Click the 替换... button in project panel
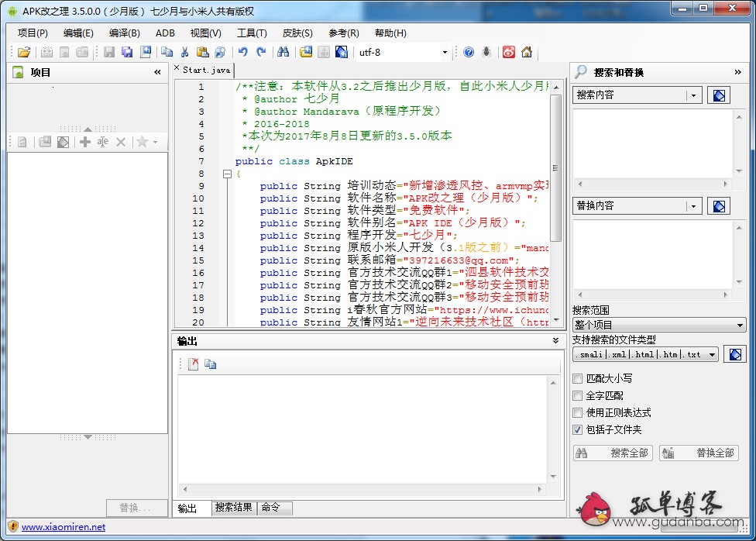 point(136,508)
